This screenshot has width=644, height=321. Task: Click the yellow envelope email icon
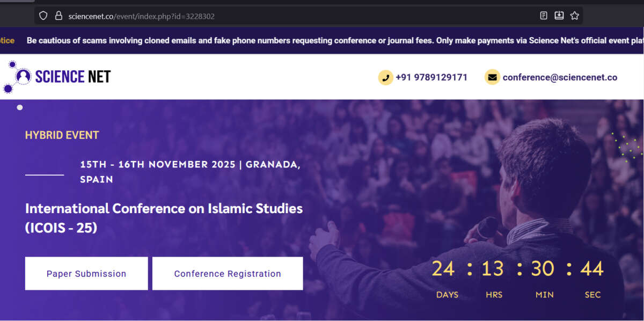[492, 77]
